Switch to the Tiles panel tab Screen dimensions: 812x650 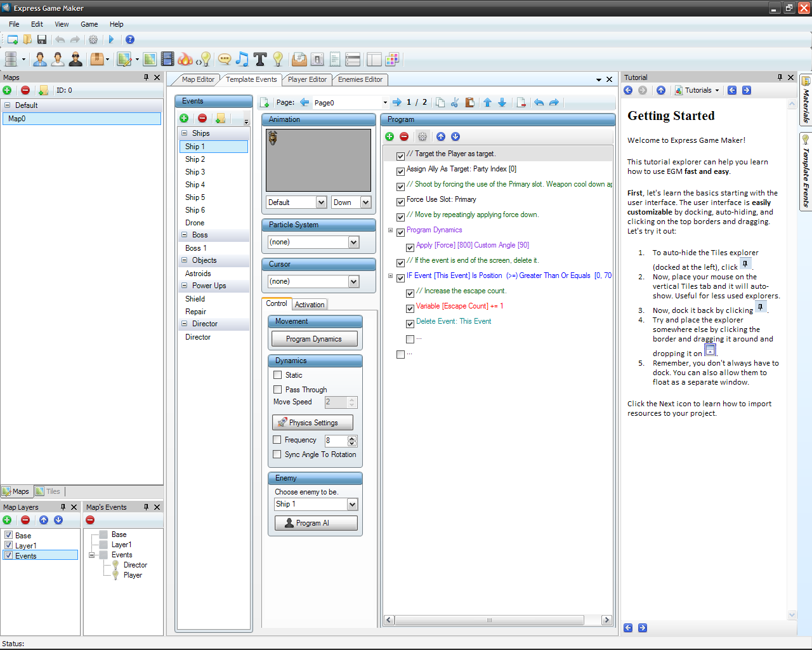[48, 491]
